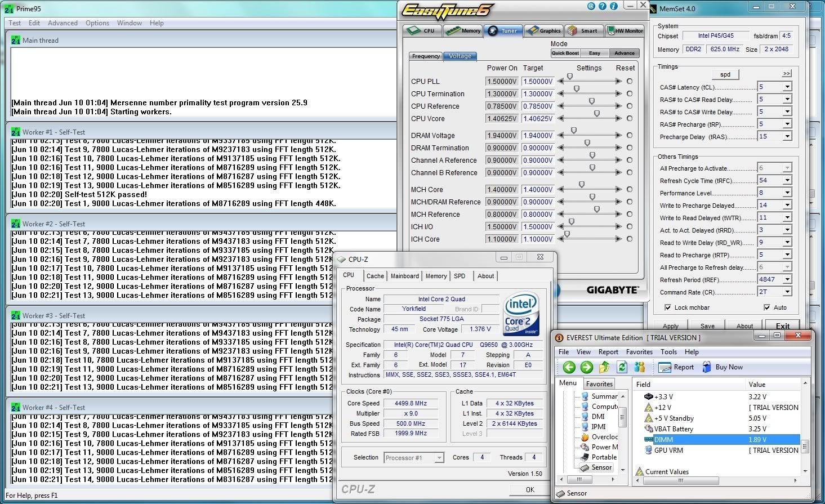Click About button in MemSet
Image resolution: width=825 pixels, height=504 pixels.
(x=744, y=325)
